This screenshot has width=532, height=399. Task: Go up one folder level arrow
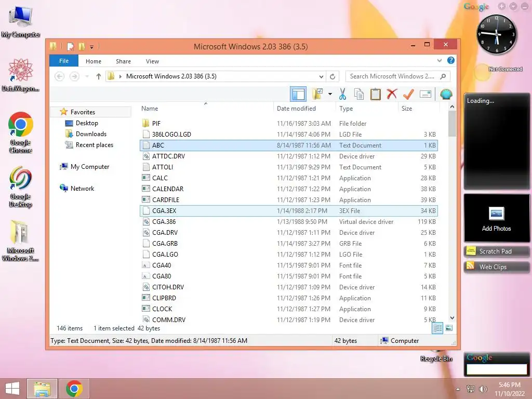click(98, 76)
